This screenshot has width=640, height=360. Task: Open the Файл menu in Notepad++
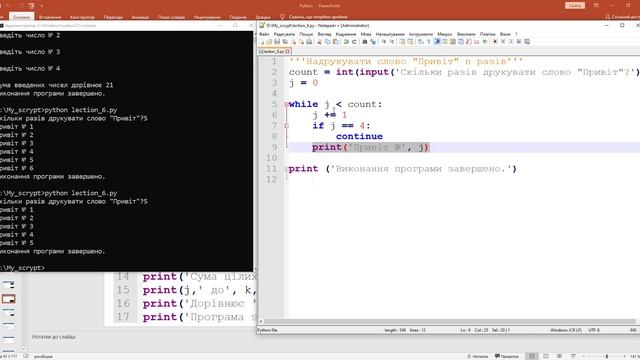click(264, 34)
